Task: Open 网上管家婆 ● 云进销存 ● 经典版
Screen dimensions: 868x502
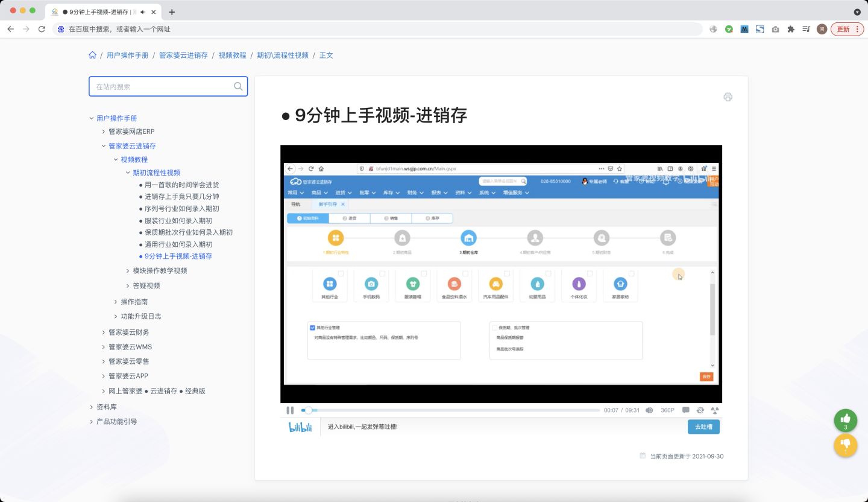Action: coord(157,391)
